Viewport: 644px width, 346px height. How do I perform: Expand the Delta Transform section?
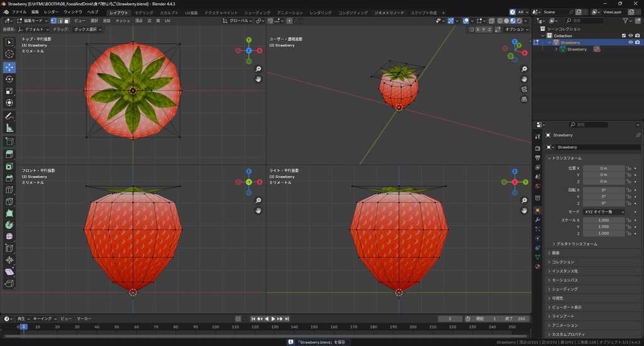point(575,243)
